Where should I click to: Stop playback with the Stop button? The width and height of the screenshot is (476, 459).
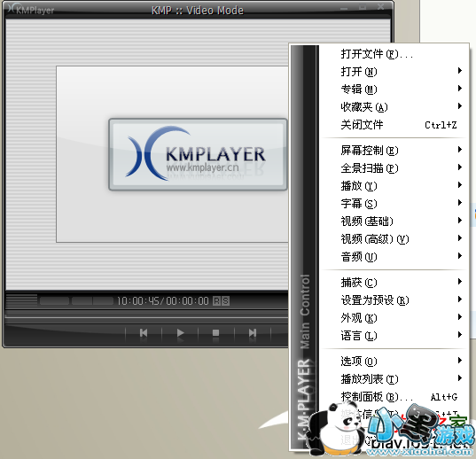pos(215,333)
